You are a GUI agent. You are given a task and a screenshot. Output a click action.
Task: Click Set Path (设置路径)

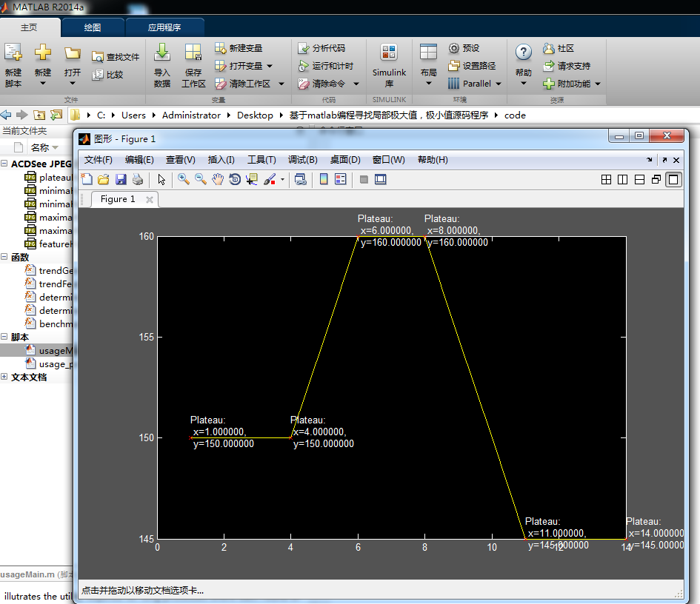click(472, 66)
